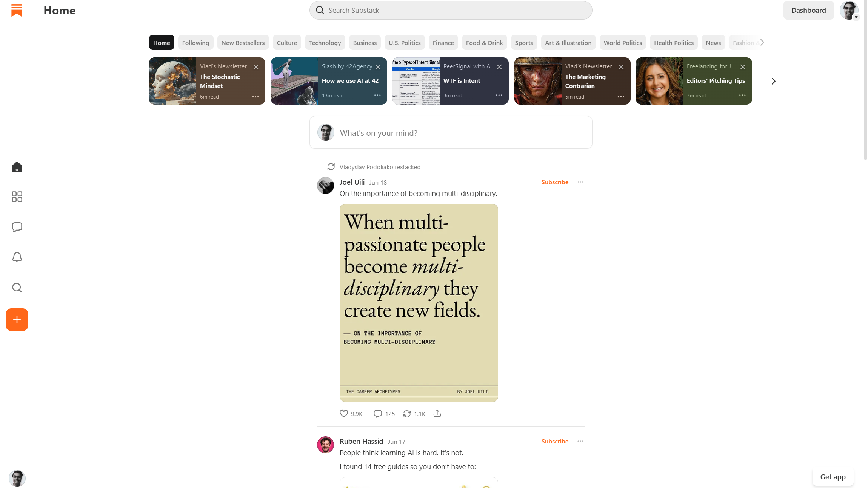Image resolution: width=868 pixels, height=488 pixels.
Task: Like Joel Uili's post with the heart
Action: click(x=344, y=414)
